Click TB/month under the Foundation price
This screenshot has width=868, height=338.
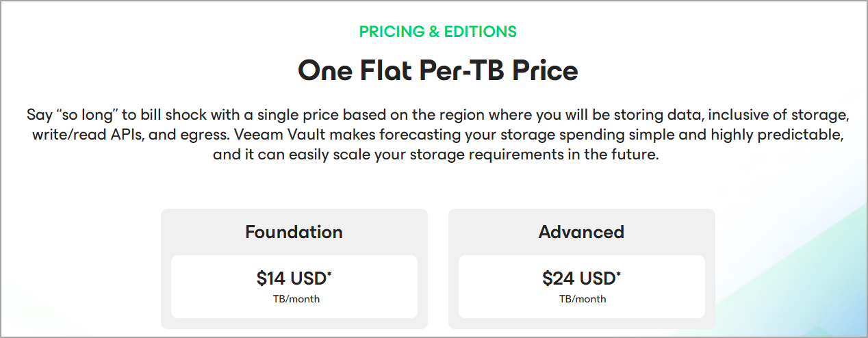(x=294, y=299)
